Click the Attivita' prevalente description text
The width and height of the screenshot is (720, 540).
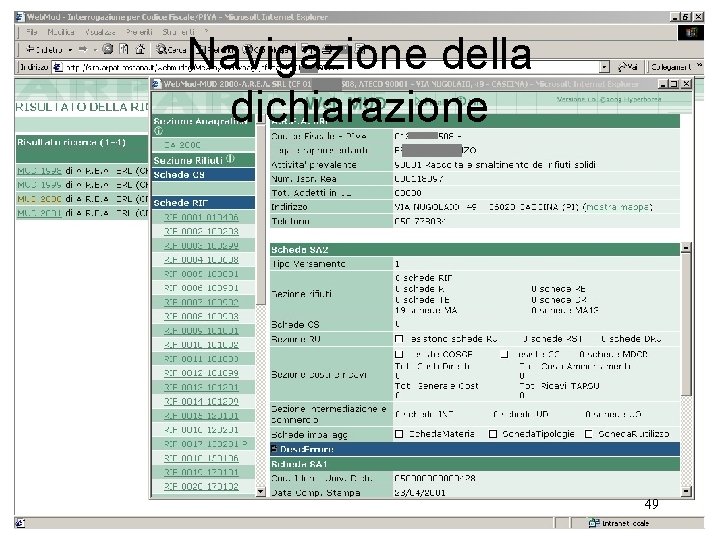tap(495, 164)
